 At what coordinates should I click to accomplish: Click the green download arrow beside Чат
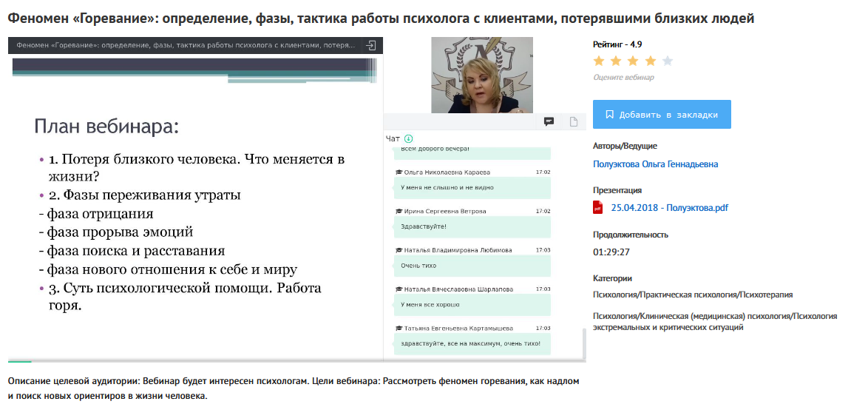(x=409, y=138)
